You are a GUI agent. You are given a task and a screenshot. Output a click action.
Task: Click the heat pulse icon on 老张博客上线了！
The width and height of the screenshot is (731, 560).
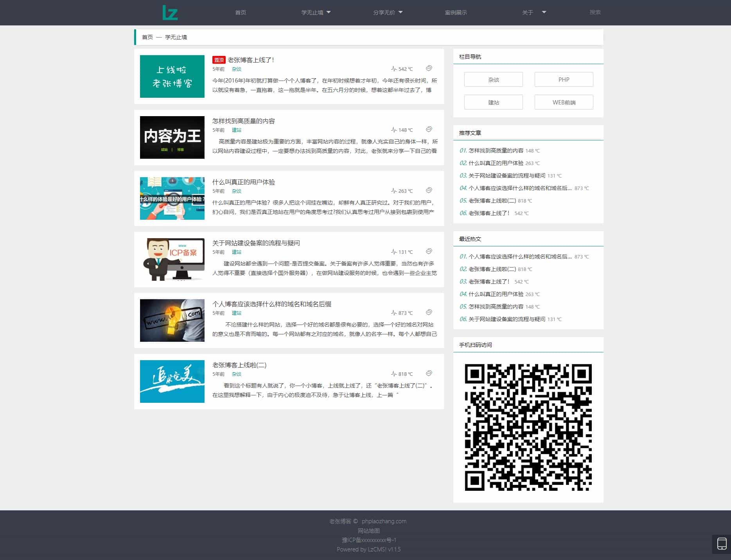click(394, 68)
